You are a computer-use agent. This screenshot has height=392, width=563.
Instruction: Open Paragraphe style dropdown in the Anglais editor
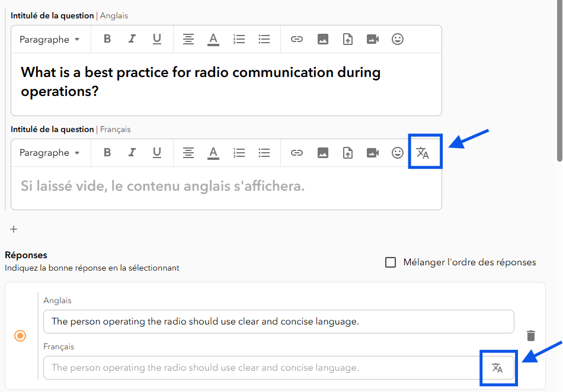tap(50, 39)
